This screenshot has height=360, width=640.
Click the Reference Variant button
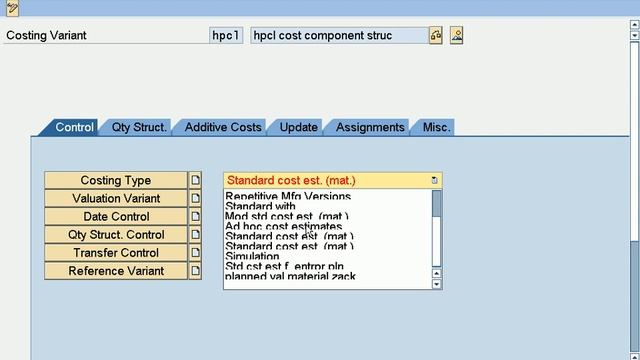[x=116, y=271]
